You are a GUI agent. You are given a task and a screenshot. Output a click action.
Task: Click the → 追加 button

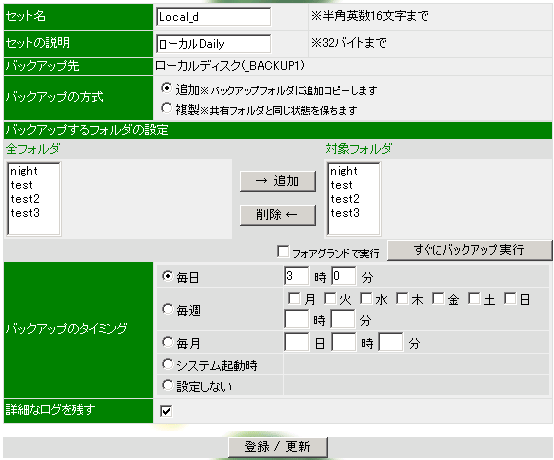[278, 181]
